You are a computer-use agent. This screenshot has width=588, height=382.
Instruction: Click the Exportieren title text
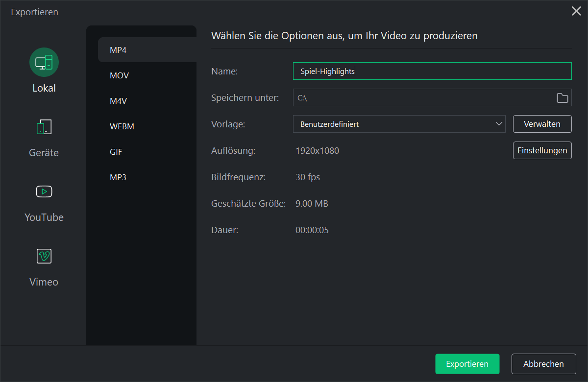(35, 12)
